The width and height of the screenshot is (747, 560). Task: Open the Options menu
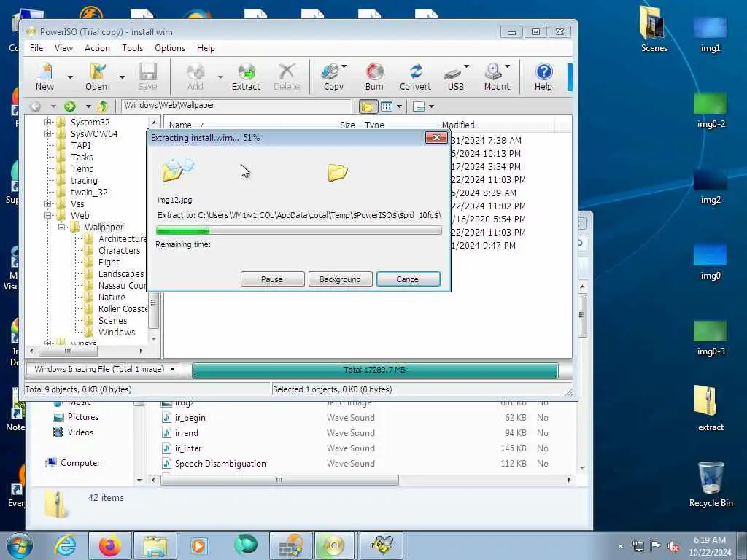(169, 48)
